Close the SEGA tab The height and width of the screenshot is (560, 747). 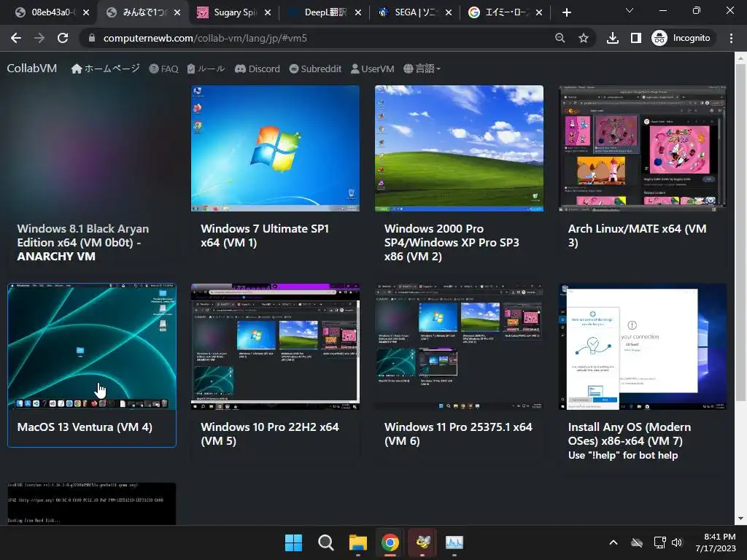coord(449,12)
